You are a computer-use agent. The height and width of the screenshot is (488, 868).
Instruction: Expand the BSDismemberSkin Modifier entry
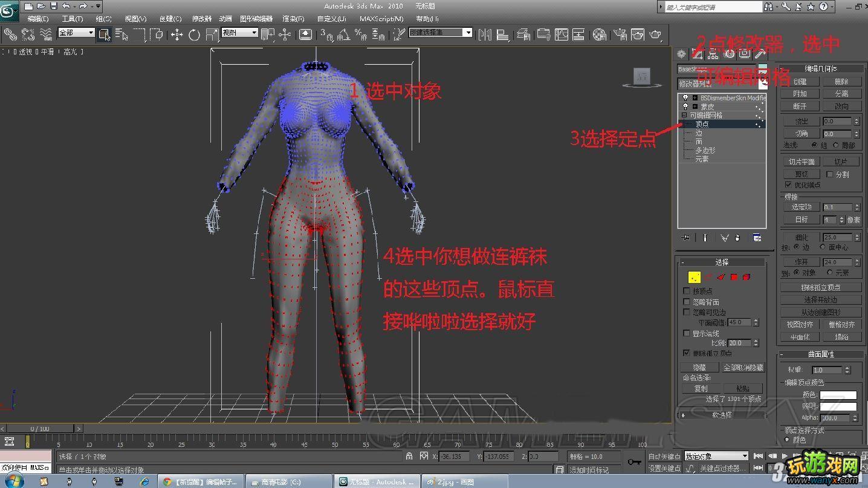click(x=695, y=98)
